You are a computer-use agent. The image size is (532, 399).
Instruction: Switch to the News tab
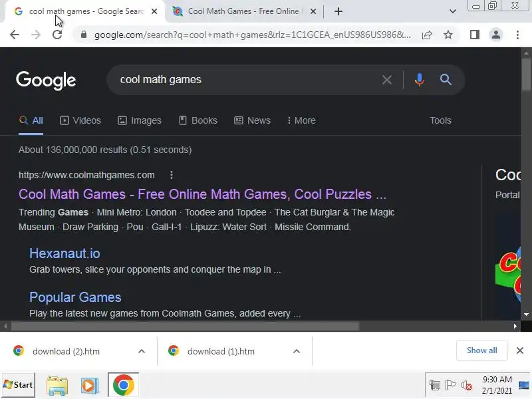click(253, 121)
